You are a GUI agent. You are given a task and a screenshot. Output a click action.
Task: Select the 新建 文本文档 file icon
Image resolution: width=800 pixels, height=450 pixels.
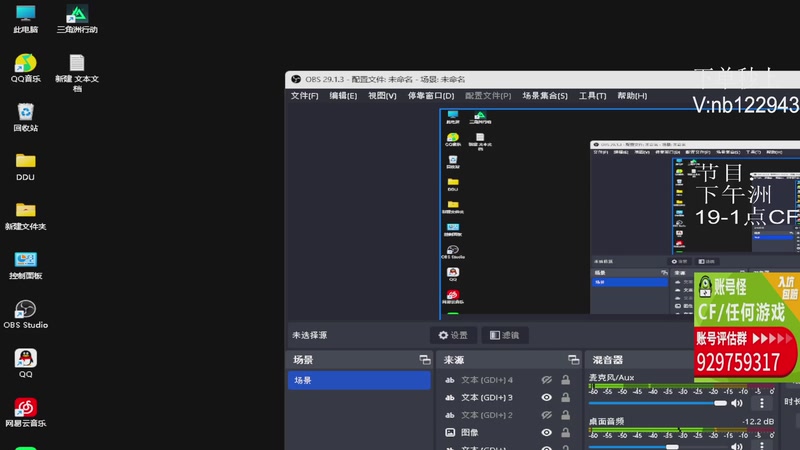click(x=77, y=72)
